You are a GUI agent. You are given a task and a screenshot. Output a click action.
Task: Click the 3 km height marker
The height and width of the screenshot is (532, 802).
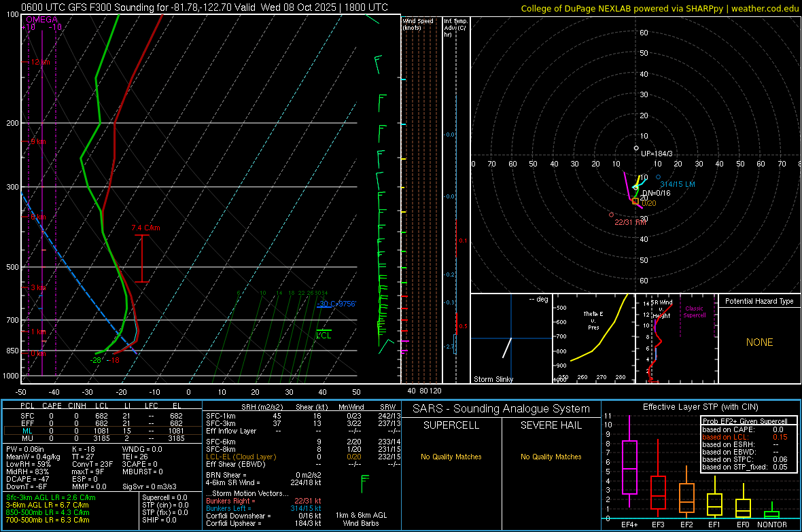(38, 287)
